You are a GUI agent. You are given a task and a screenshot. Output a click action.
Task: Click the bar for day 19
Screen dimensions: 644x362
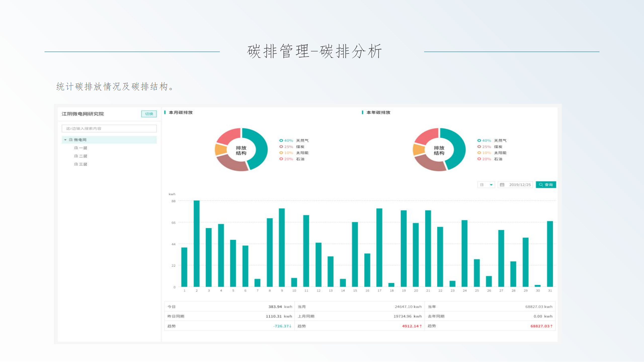404,249
